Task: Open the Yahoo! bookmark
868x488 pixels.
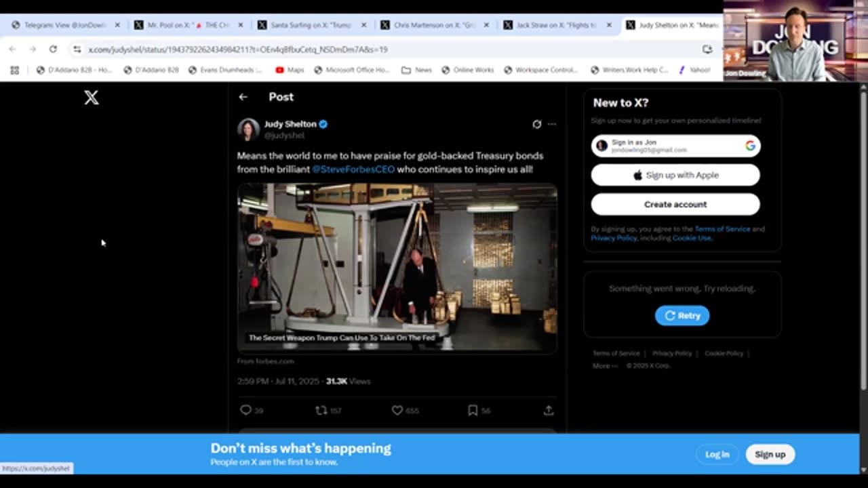Action: point(694,70)
